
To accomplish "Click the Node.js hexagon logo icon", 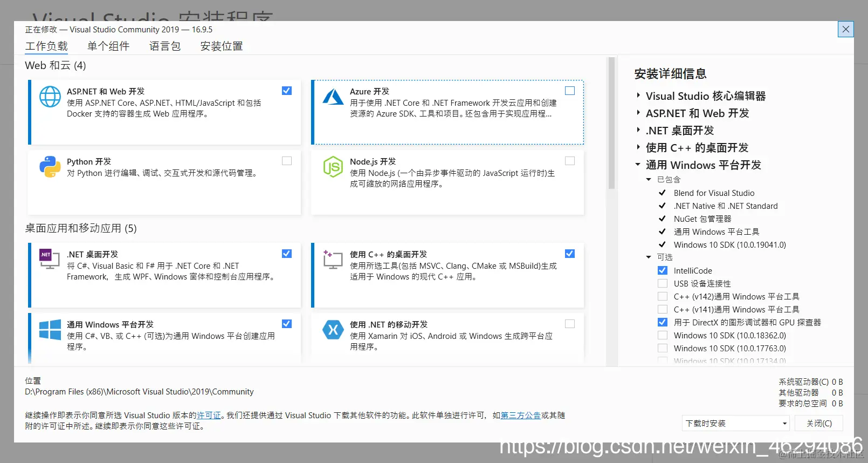I will (333, 167).
